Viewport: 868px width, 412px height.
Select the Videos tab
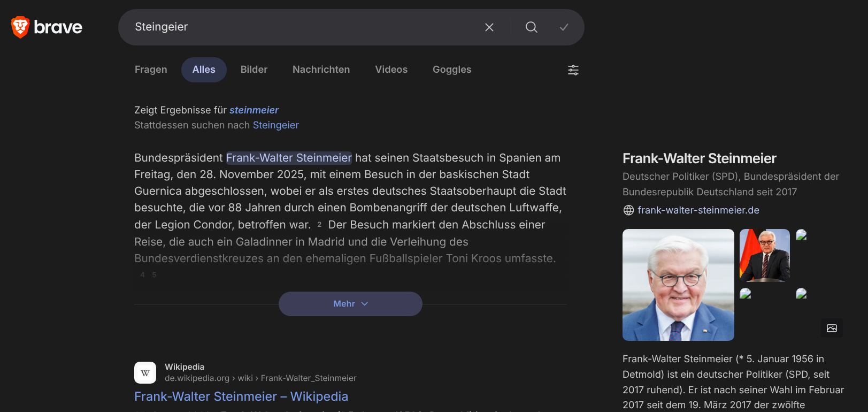(x=391, y=70)
